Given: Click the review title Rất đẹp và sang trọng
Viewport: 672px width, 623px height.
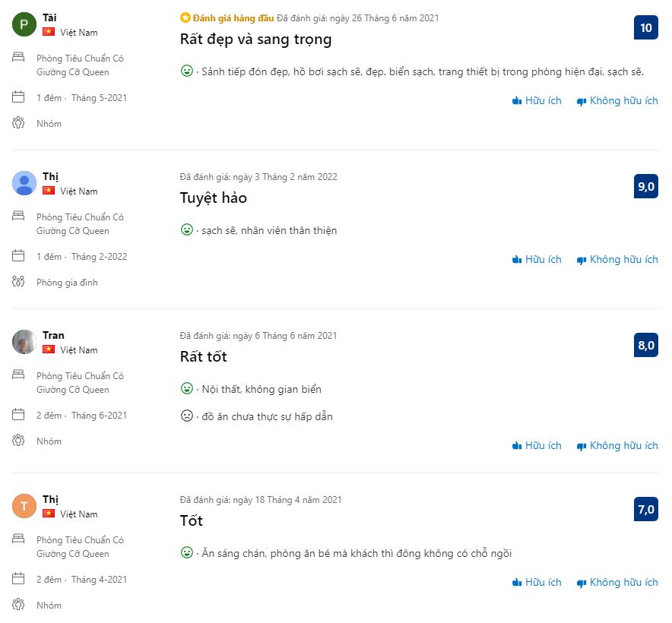Looking at the screenshot, I should [255, 40].
